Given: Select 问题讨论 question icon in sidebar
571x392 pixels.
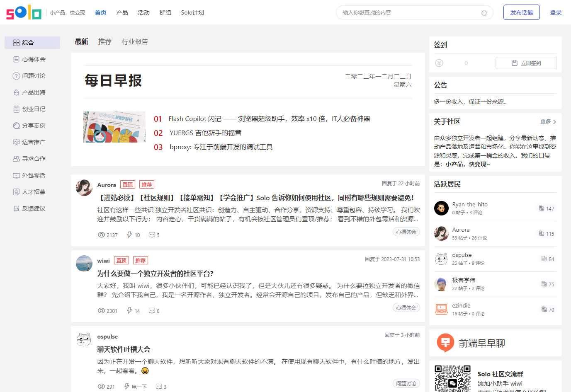Looking at the screenshot, I should pyautogui.click(x=16, y=76).
